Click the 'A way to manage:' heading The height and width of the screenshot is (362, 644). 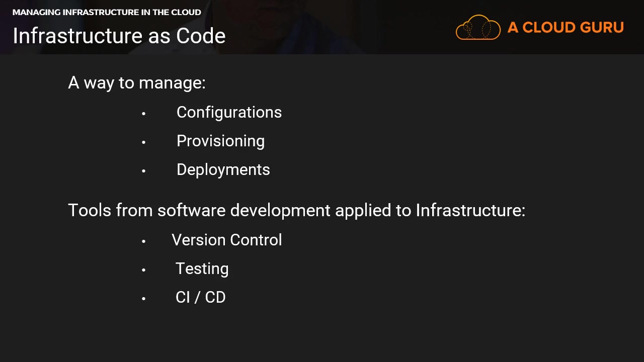pos(137,82)
